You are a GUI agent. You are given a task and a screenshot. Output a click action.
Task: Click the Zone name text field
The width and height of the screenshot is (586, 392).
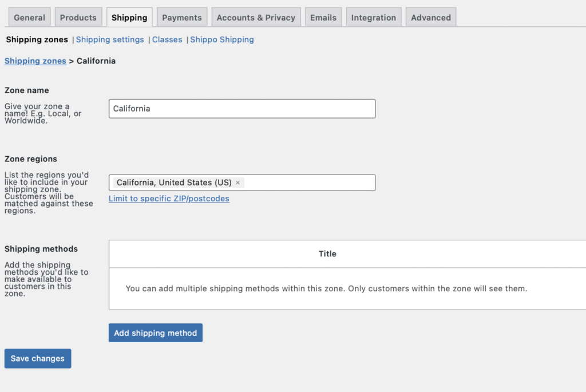[242, 109]
